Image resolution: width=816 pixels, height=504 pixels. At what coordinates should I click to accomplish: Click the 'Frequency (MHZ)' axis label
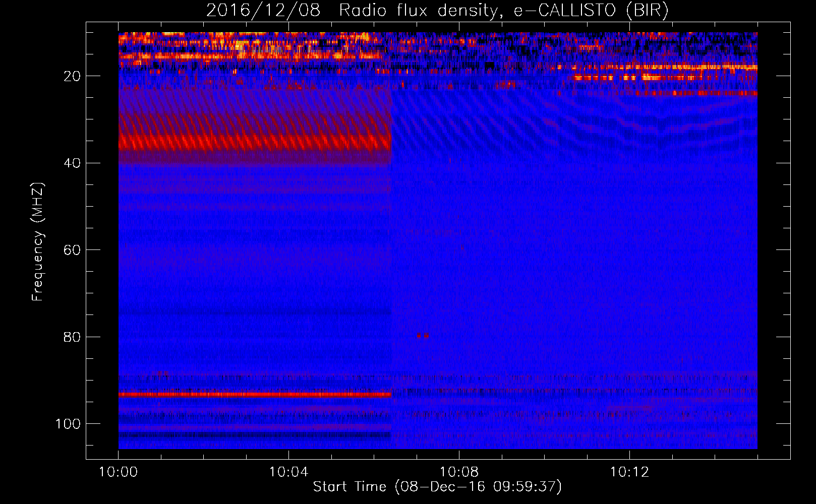[38, 242]
